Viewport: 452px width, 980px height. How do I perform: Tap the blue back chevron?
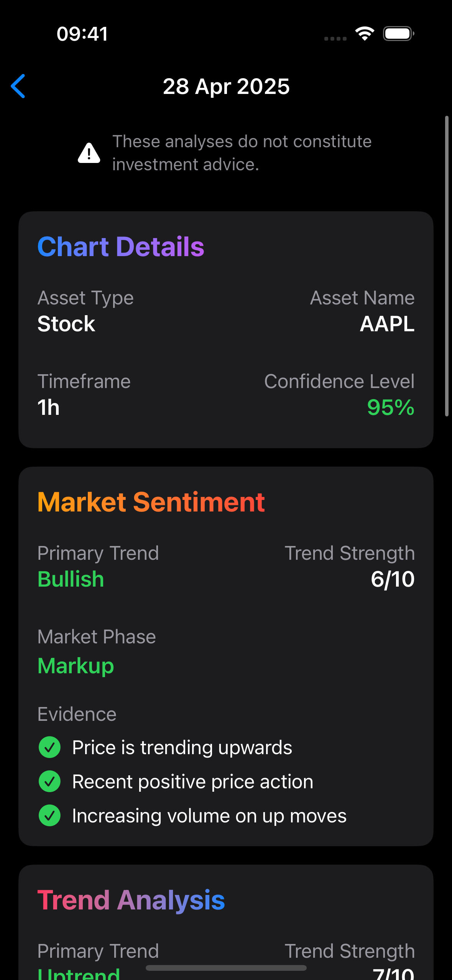click(18, 86)
